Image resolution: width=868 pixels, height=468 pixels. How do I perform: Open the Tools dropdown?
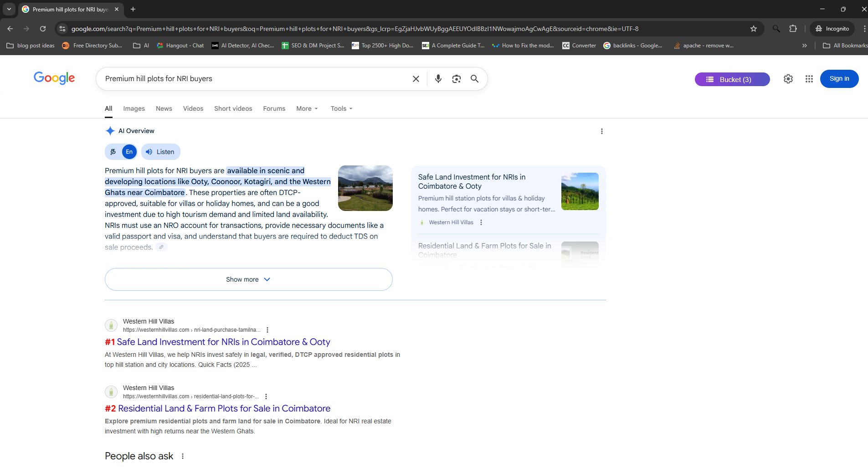coord(341,108)
